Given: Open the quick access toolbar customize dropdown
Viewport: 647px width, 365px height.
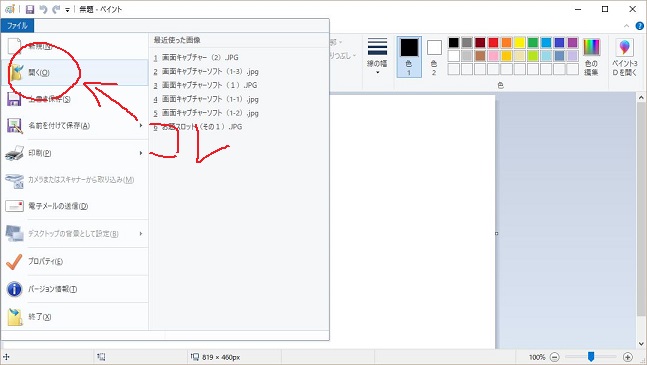Looking at the screenshot, I should coord(67,10).
